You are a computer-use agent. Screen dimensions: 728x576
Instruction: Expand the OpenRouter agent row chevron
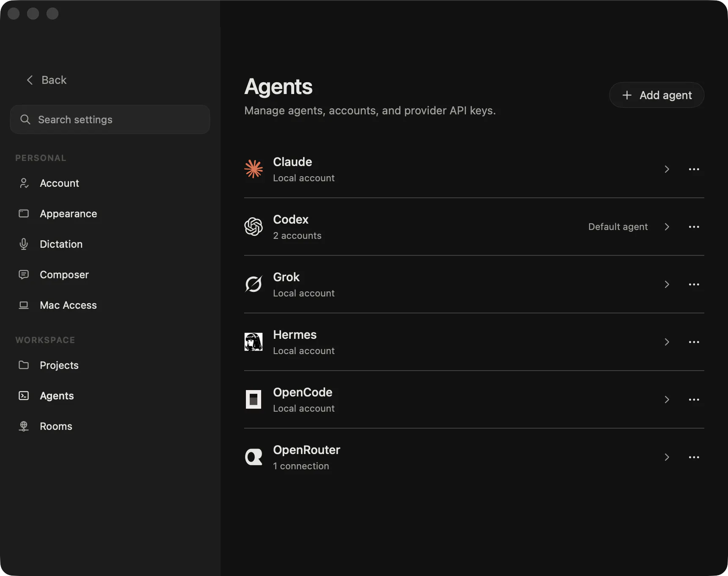[x=667, y=457]
